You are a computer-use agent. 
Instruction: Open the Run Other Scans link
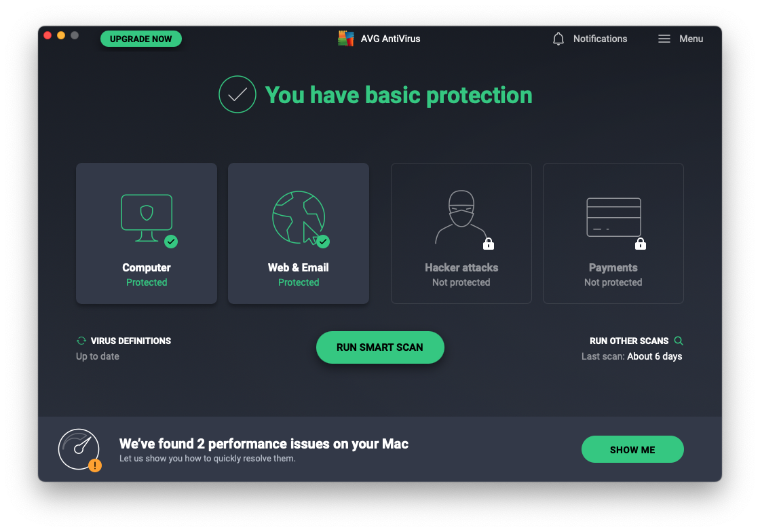629,341
